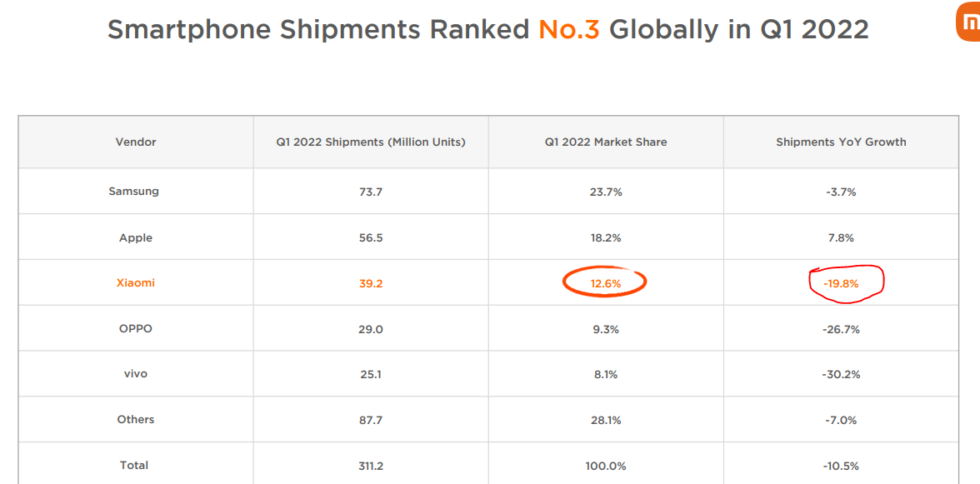Select Apple's 18.2% market share
The height and width of the screenshot is (484, 980).
606,238
